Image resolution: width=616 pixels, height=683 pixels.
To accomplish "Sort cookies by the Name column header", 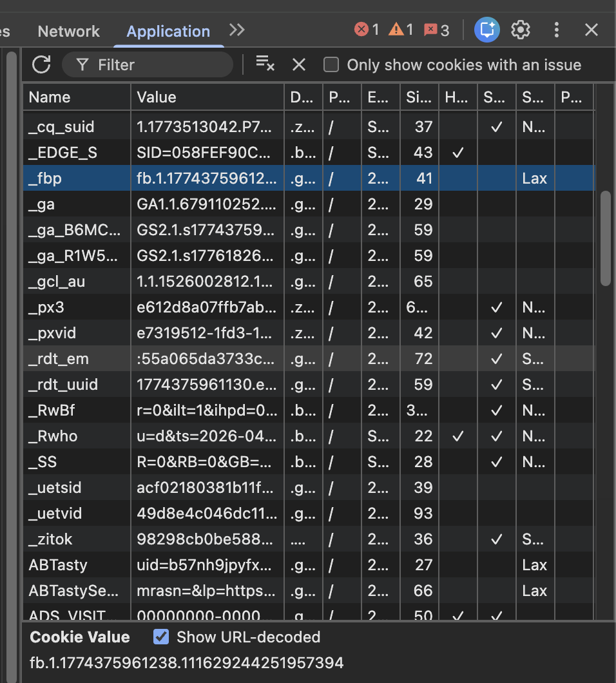I will 76,97.
